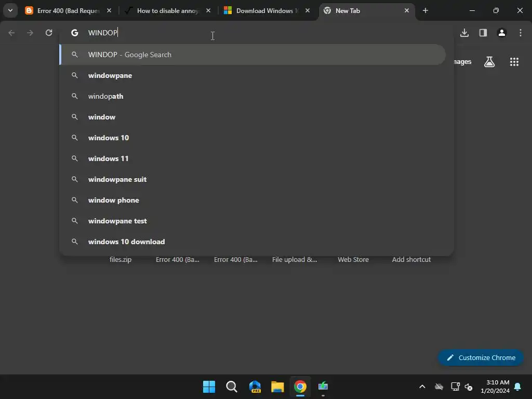Choose the windowpane suggestion
Viewport: 532px width, 399px height.
252,75
